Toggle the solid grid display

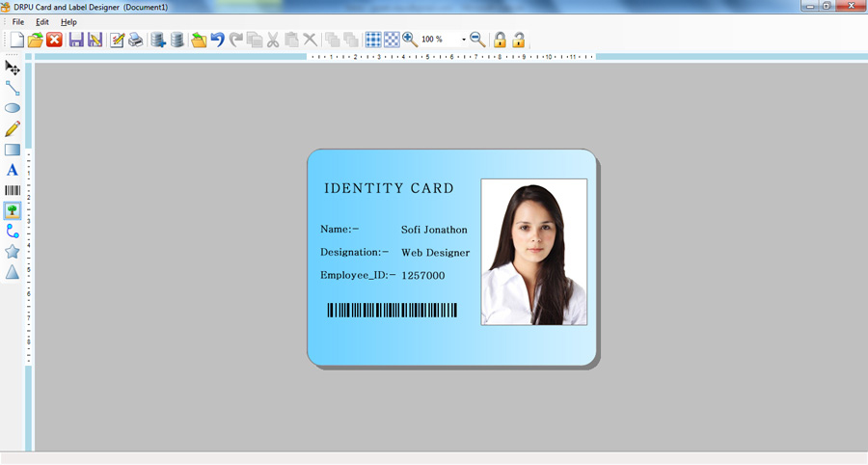(x=373, y=40)
